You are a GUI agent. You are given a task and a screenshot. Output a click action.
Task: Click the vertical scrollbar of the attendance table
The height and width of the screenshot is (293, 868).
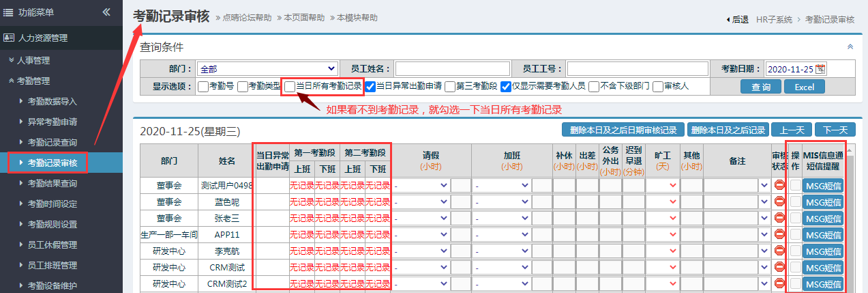[x=850, y=219]
